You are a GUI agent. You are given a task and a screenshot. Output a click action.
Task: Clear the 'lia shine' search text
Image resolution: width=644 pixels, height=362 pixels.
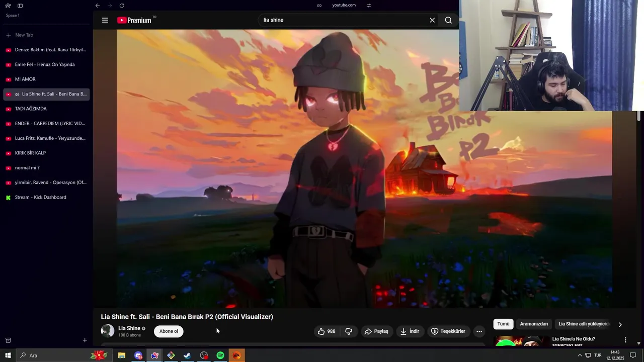coord(432,20)
